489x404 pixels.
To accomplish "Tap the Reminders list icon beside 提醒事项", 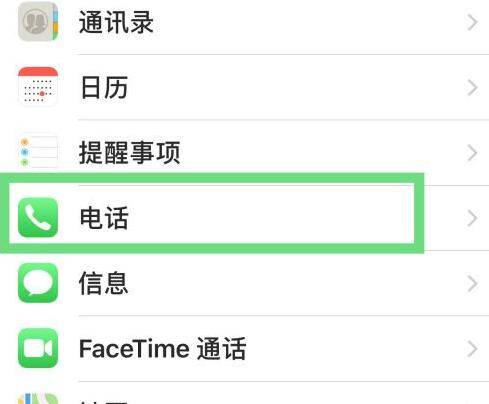I will [38, 152].
